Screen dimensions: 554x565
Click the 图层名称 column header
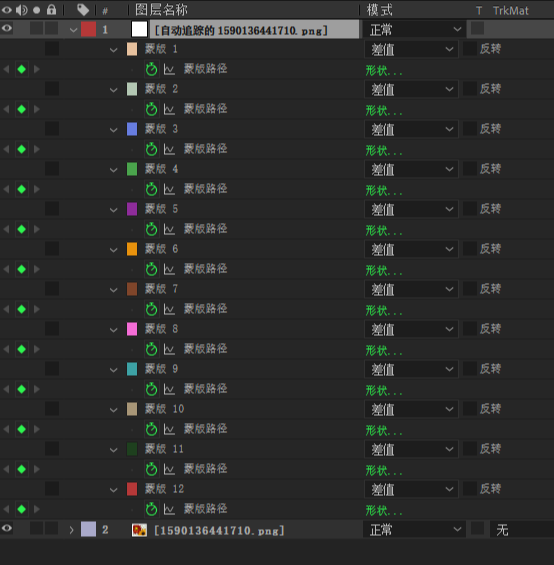point(161,10)
